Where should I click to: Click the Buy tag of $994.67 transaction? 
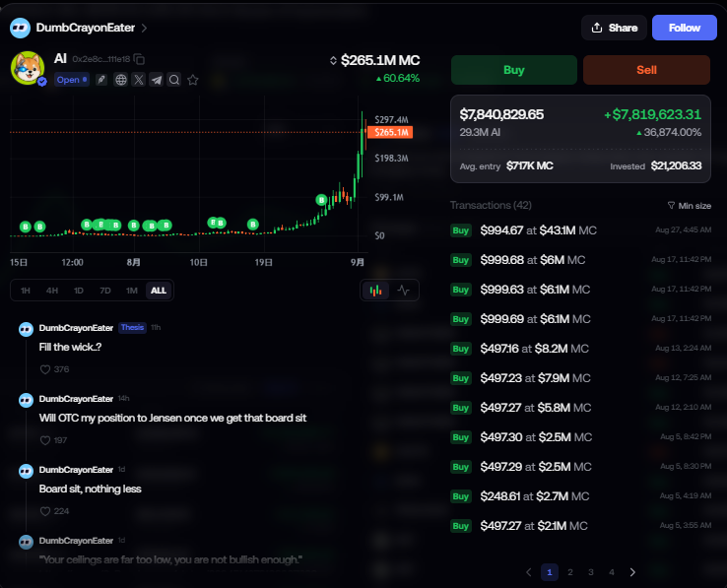point(460,230)
